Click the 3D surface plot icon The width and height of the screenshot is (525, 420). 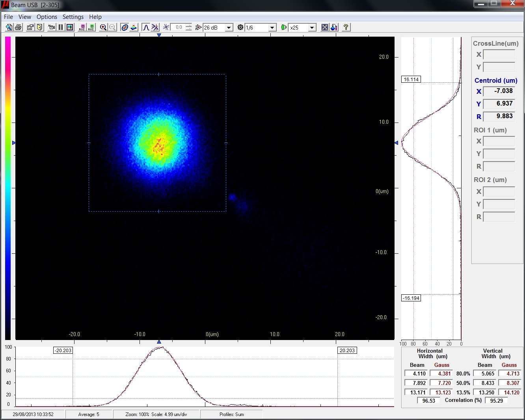point(134,27)
